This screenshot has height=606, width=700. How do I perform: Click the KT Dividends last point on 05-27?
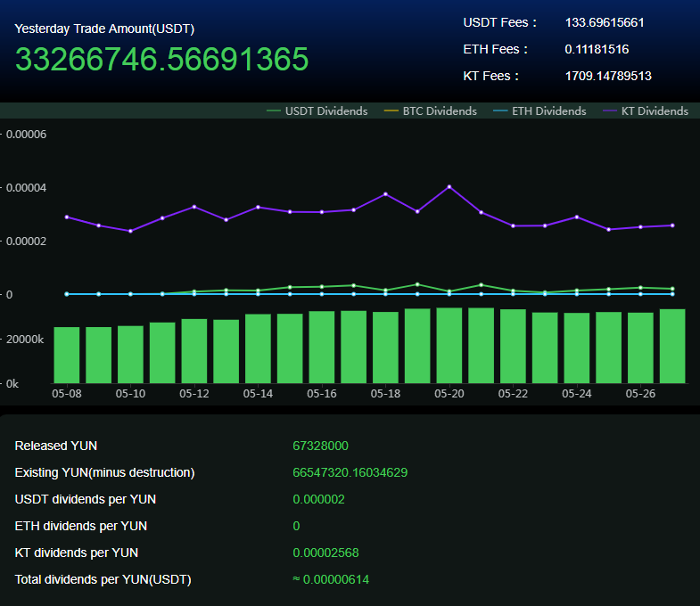pyautogui.click(x=672, y=225)
